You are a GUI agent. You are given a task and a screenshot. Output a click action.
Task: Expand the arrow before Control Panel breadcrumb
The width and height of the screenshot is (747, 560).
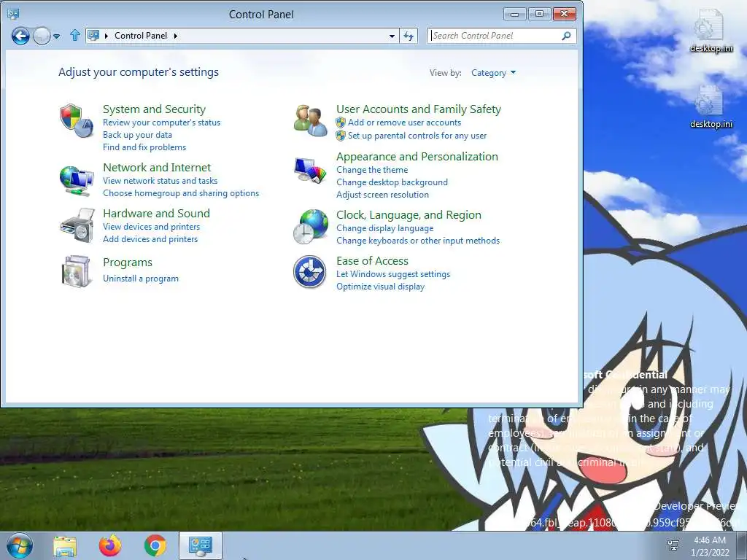click(107, 36)
